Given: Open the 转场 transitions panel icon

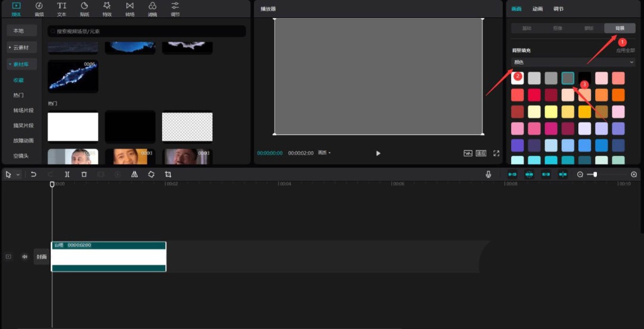Looking at the screenshot, I should coord(129,8).
